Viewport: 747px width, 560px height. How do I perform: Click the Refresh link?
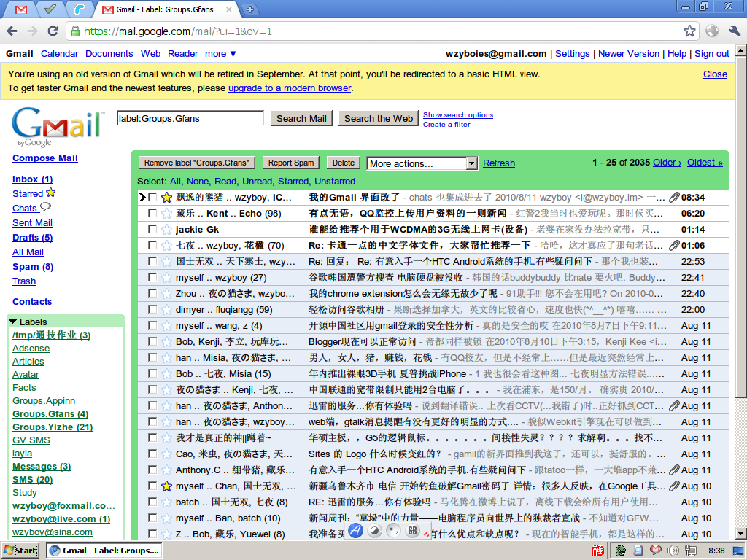click(499, 163)
